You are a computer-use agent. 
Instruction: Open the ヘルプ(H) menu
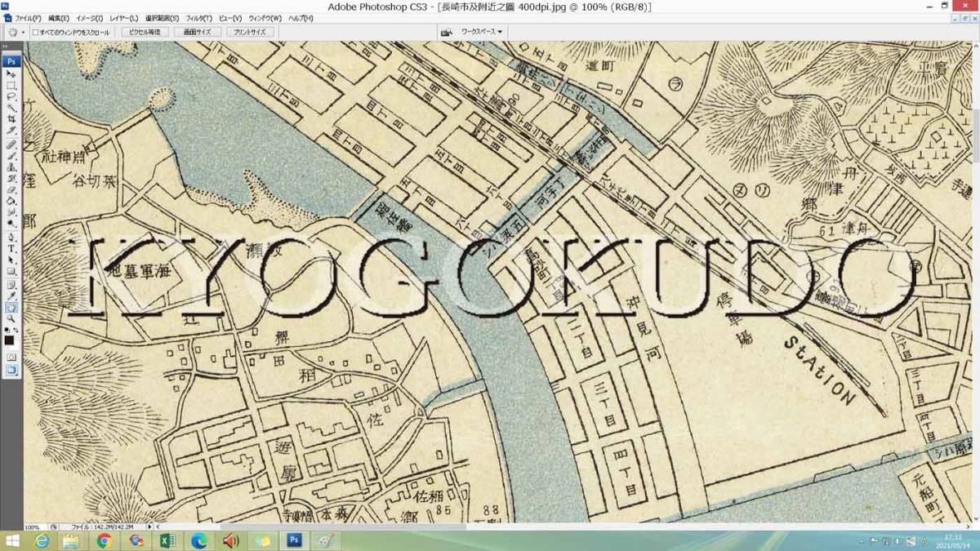300,18
